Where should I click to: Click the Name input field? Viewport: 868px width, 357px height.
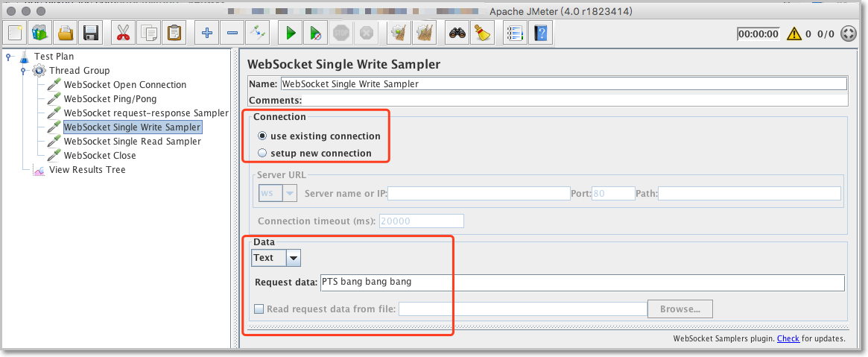pos(563,84)
